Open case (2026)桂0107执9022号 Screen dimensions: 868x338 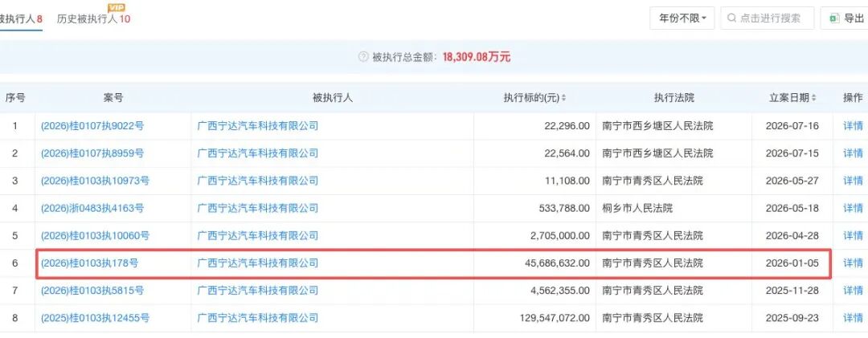coord(92,126)
